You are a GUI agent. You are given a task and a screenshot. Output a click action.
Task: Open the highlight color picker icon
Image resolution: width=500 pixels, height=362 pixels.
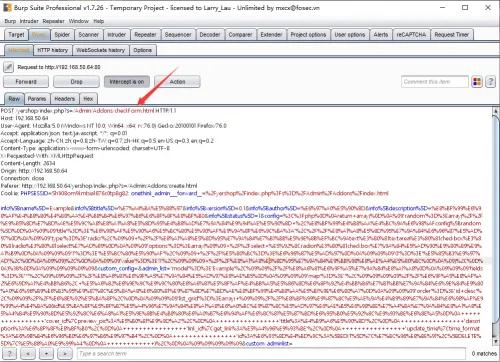point(477,82)
